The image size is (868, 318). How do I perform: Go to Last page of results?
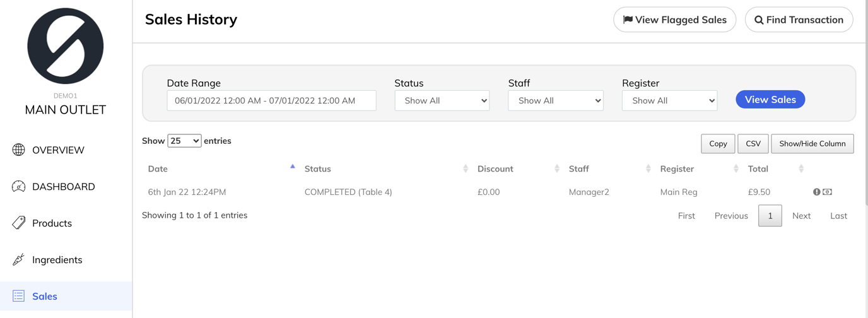tap(838, 216)
